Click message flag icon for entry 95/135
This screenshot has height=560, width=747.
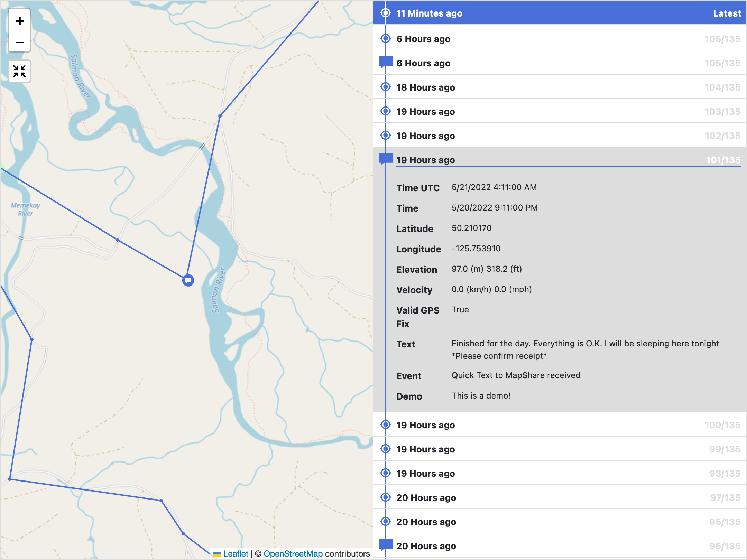pos(385,545)
